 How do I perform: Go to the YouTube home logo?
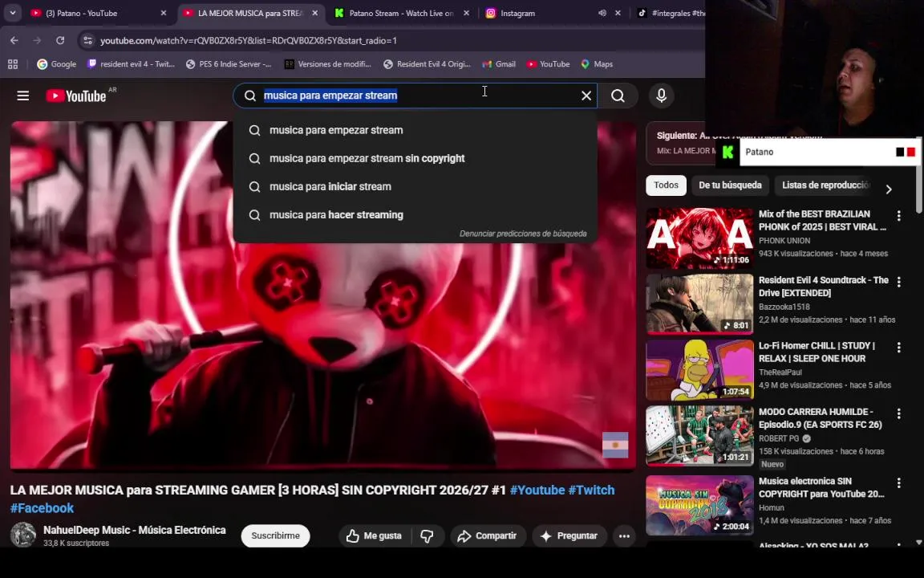(76, 96)
